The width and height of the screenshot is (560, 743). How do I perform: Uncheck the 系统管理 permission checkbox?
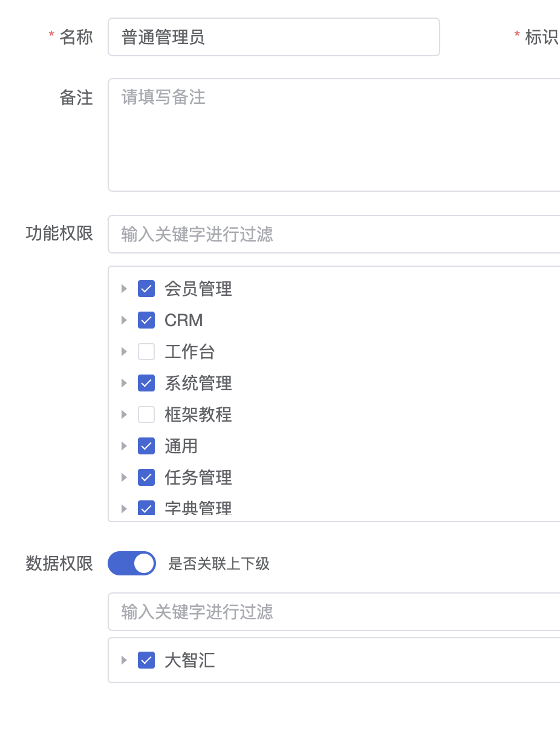pyautogui.click(x=146, y=383)
